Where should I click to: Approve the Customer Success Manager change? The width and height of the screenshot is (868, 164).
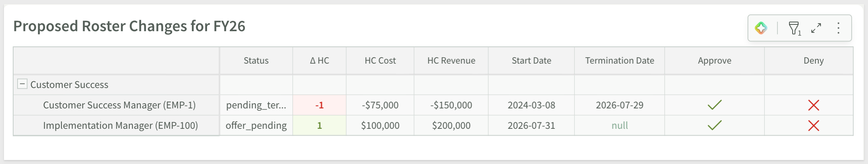point(714,105)
